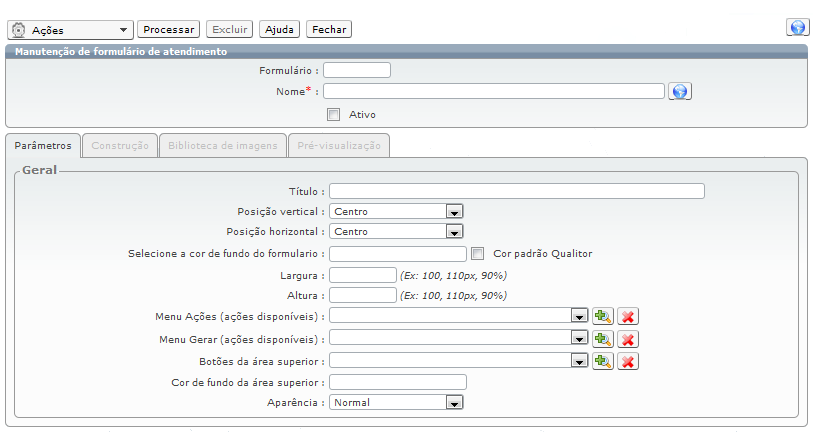Open the Ações dropdown menu
813x432 pixels.
pos(71,30)
